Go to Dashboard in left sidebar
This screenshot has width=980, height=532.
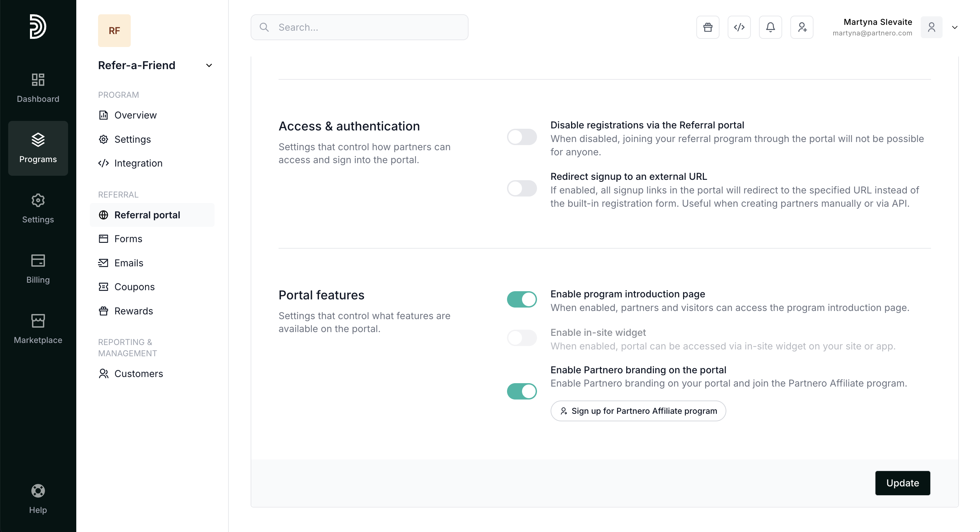pyautogui.click(x=38, y=88)
